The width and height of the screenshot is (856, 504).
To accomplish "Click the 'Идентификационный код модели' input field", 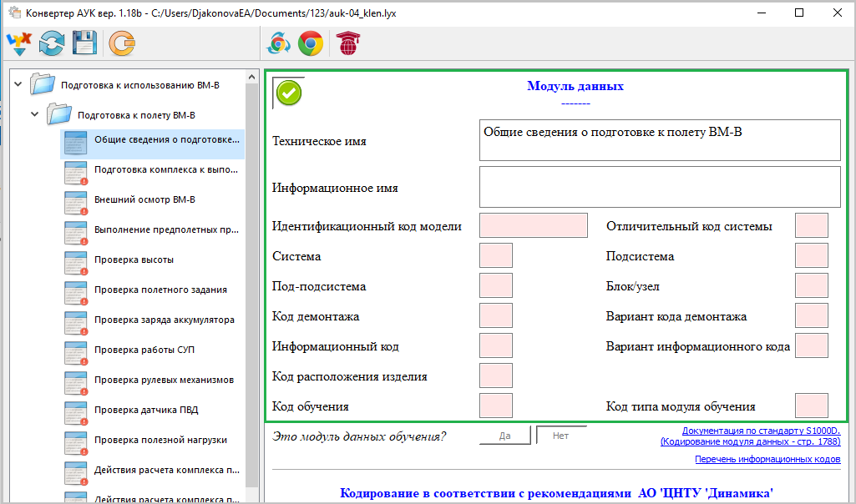I will [x=534, y=225].
